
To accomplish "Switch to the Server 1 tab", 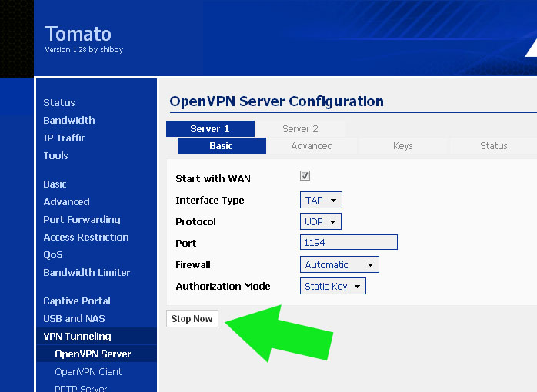I will tap(210, 129).
